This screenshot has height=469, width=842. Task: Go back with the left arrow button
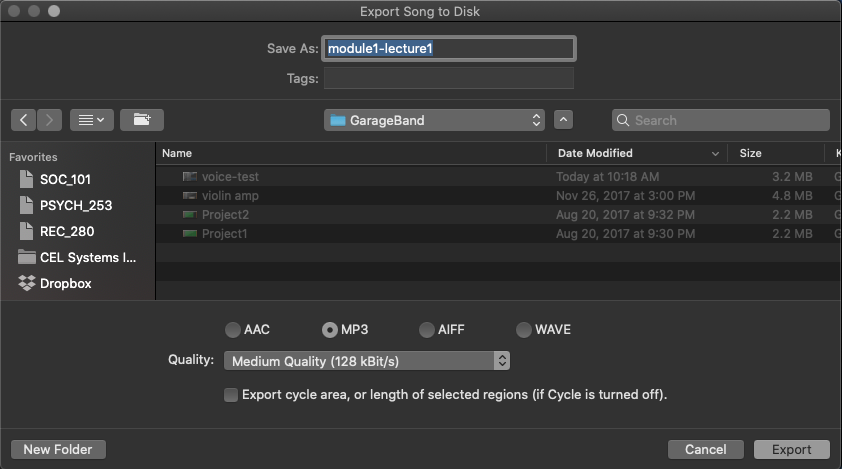24,120
